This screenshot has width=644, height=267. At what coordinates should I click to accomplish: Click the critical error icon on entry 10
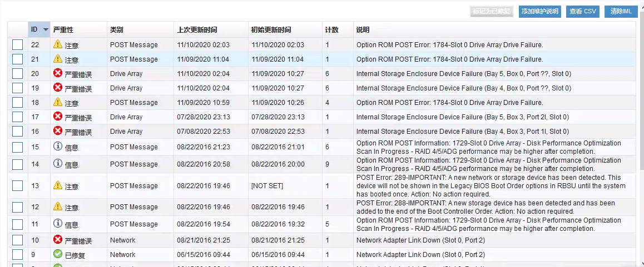click(58, 239)
